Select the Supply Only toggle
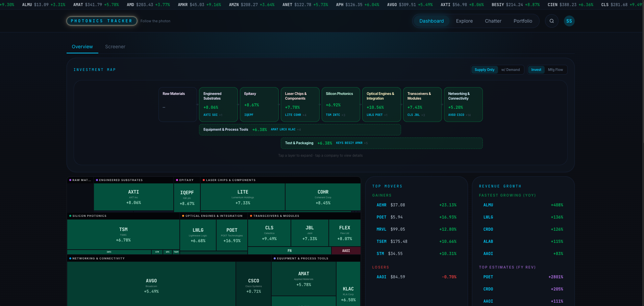Image resolution: width=644 pixels, height=306 pixels. coord(484,70)
